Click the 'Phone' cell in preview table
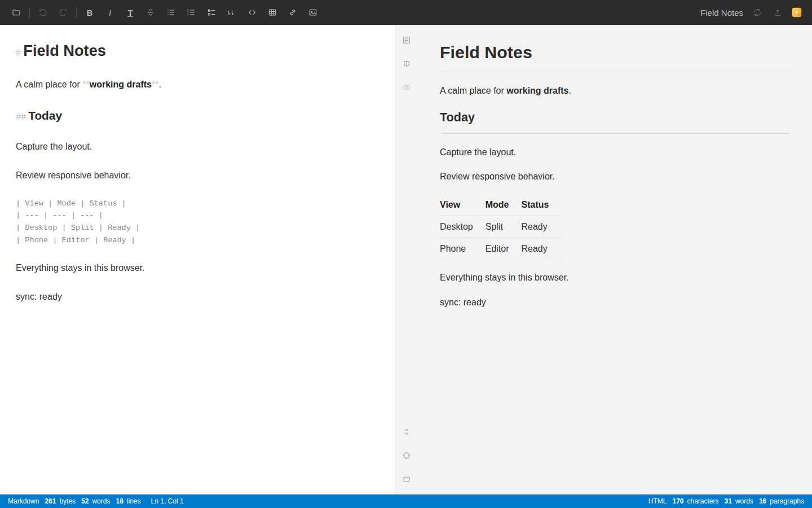812x508 pixels. click(x=453, y=249)
